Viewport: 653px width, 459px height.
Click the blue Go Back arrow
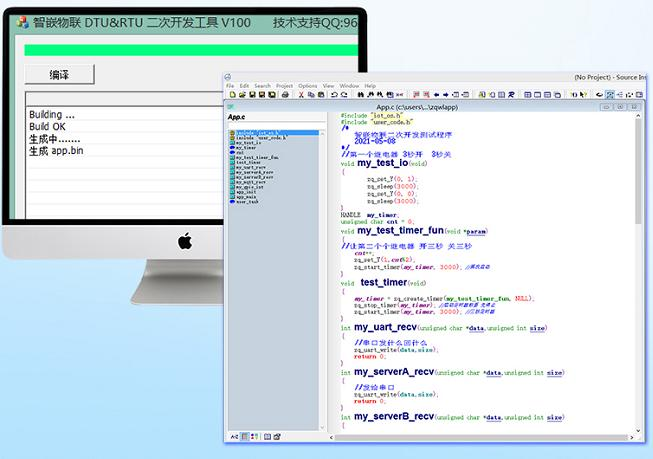point(436,95)
